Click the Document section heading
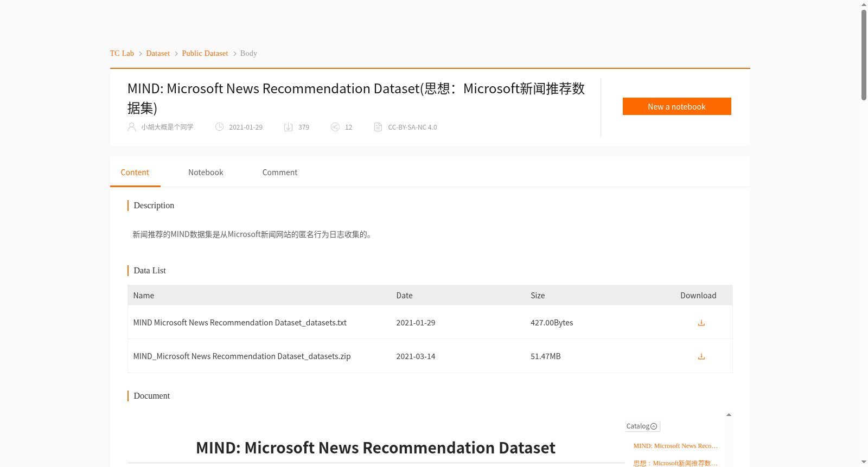 pos(152,396)
